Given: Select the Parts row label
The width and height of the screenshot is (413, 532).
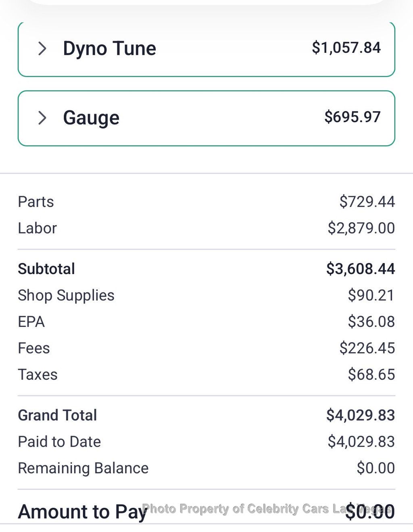Looking at the screenshot, I should (x=36, y=202).
